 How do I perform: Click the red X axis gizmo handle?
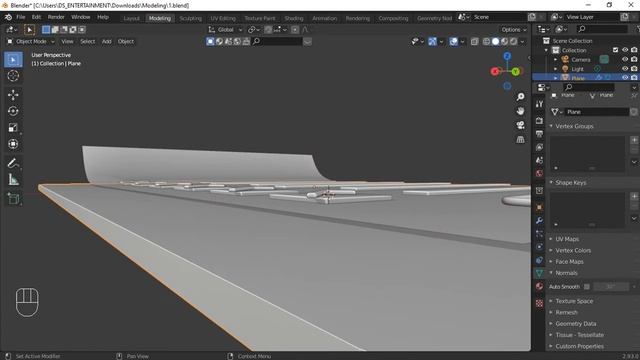(x=495, y=71)
